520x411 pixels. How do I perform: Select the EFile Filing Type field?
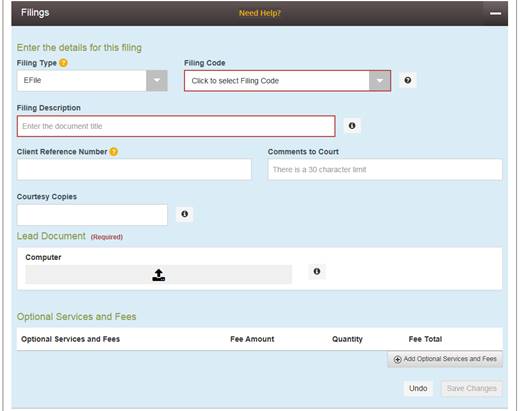(82, 80)
